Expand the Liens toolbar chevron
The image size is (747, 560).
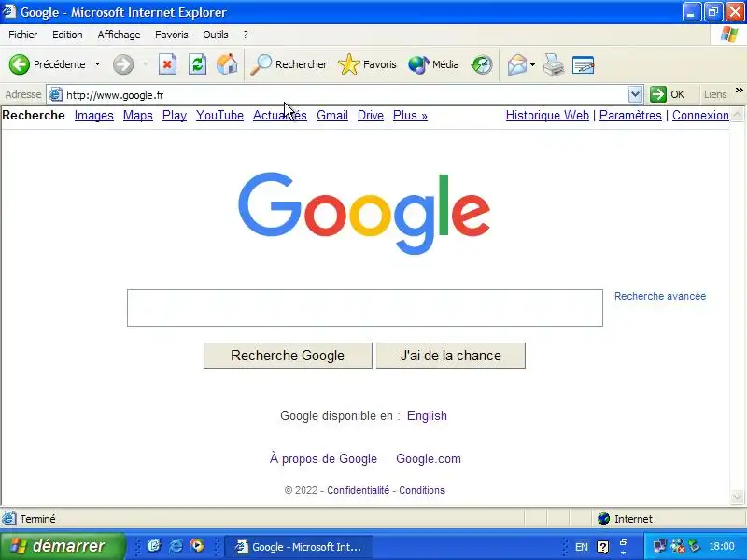tap(739, 90)
